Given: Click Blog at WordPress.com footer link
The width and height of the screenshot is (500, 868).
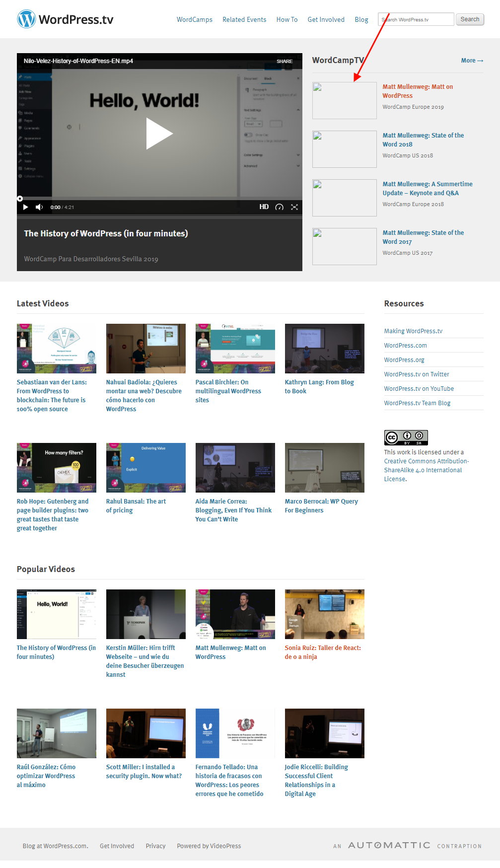Looking at the screenshot, I should [56, 846].
